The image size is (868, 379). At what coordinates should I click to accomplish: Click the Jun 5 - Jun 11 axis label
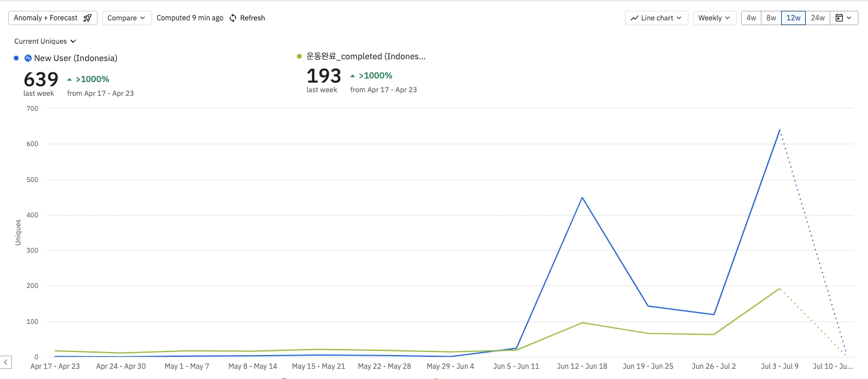tap(516, 366)
